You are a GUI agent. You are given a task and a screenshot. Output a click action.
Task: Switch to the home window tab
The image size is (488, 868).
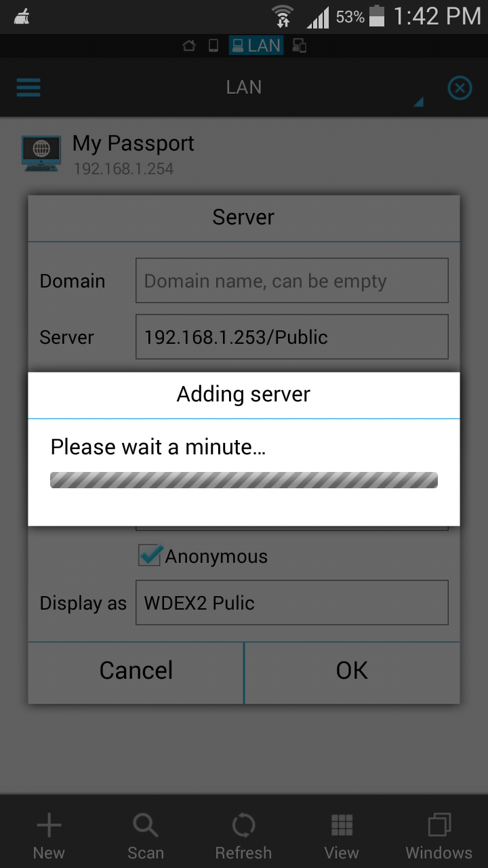[x=190, y=45]
